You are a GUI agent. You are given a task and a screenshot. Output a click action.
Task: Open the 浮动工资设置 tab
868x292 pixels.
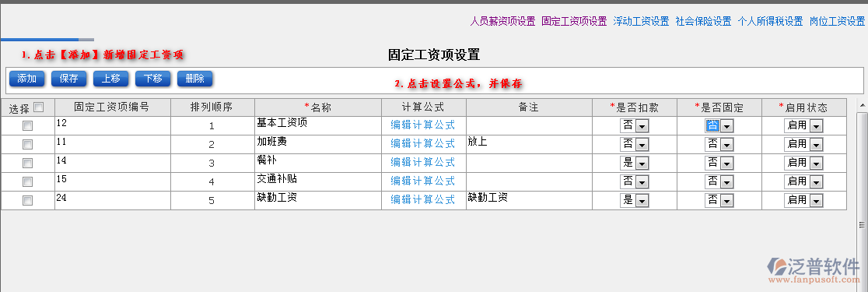(x=641, y=22)
